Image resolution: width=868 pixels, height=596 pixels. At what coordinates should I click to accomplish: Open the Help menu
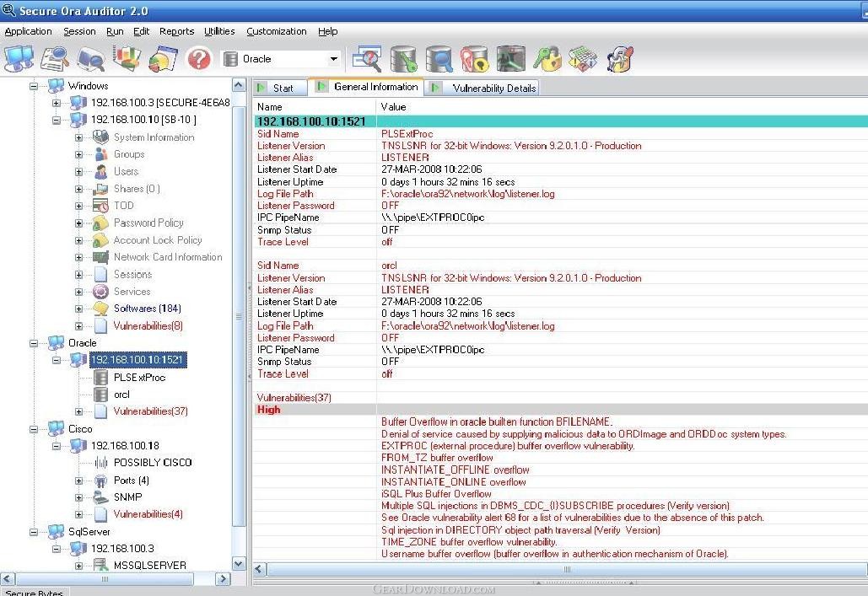coord(327,31)
